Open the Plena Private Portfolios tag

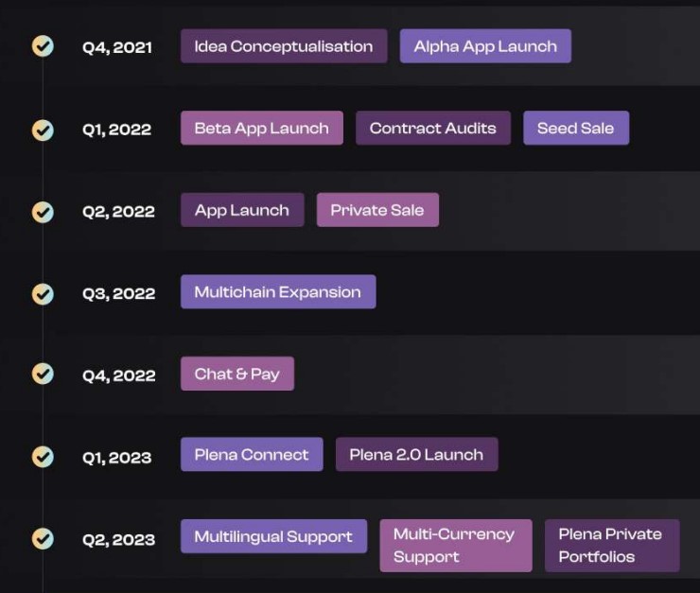tap(611, 546)
